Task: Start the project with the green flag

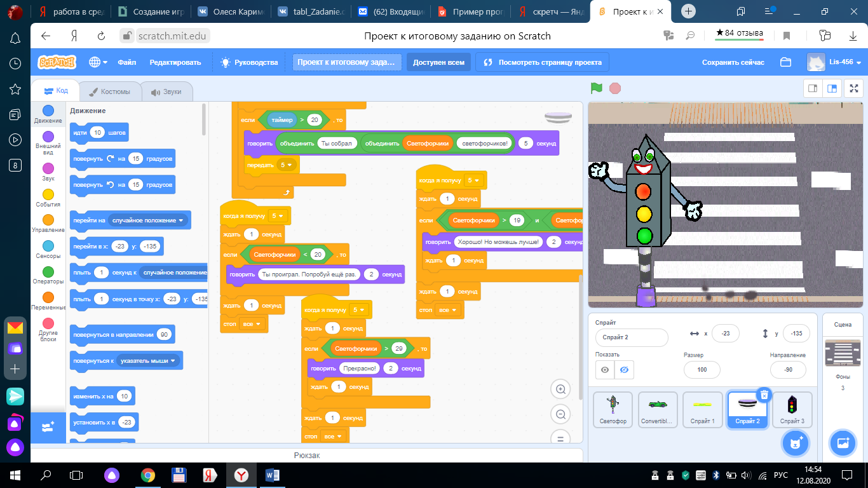Action: (596, 88)
